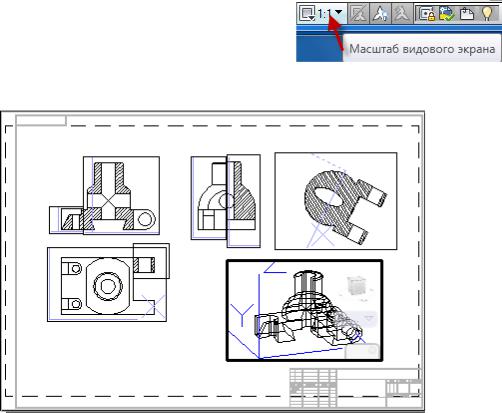The width and height of the screenshot is (502, 413).
Task: Open the 1:1 viewport scale dropdown
Action: [321, 13]
